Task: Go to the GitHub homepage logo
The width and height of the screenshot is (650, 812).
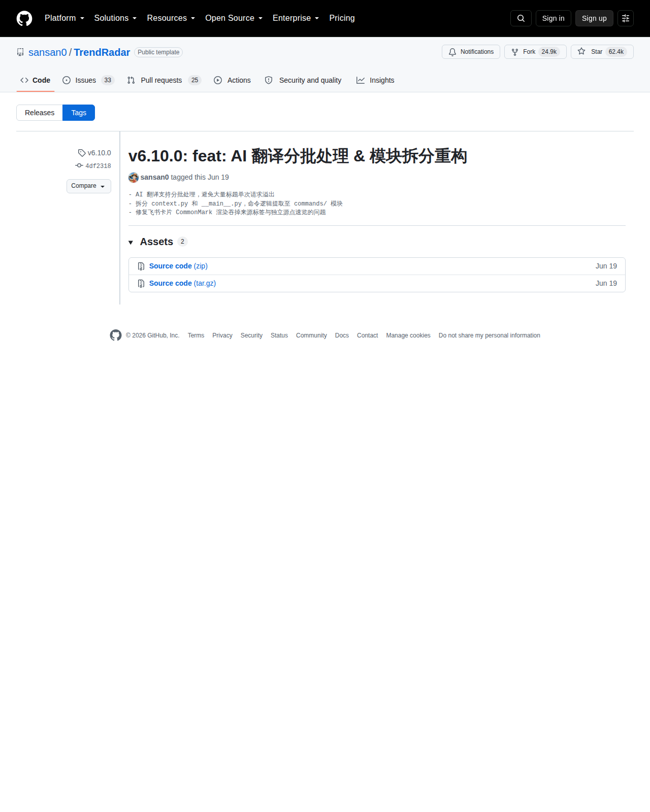Action: point(24,18)
